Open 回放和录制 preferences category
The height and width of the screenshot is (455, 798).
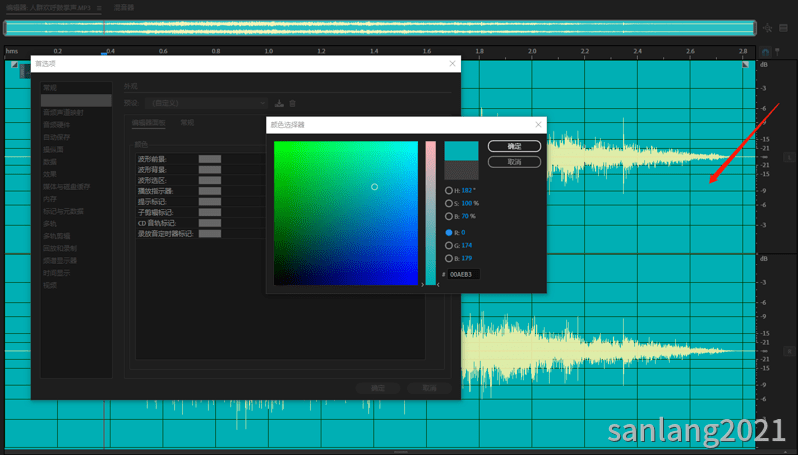pyautogui.click(x=60, y=248)
